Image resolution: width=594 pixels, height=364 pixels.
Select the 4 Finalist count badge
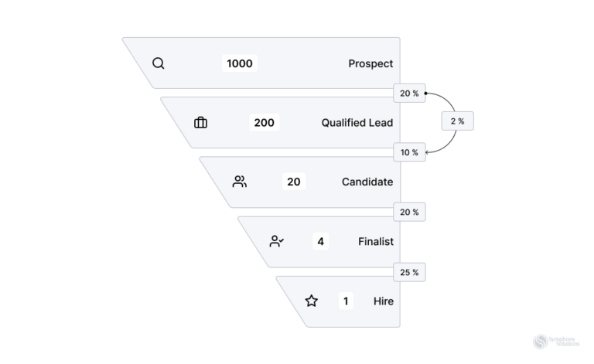[x=320, y=241]
